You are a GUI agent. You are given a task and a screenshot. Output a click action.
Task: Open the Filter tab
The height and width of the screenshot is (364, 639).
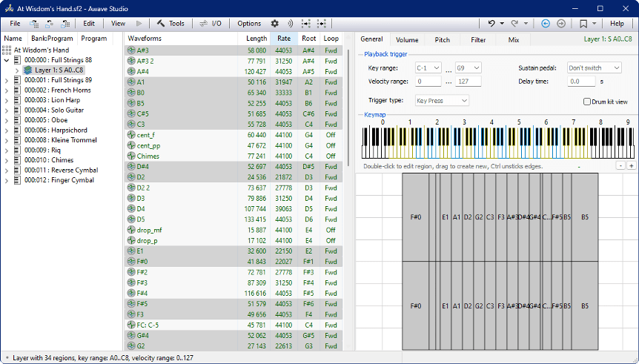pos(478,39)
